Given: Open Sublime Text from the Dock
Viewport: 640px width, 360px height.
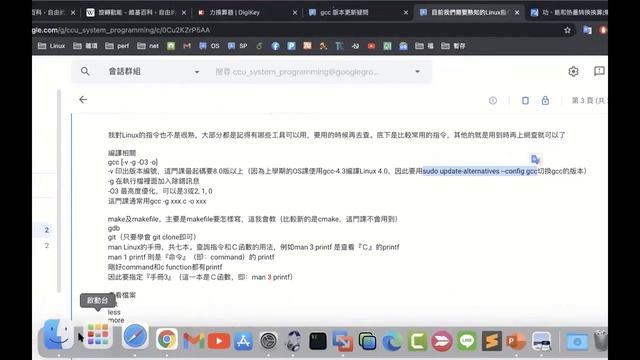Looking at the screenshot, I should [x=491, y=341].
